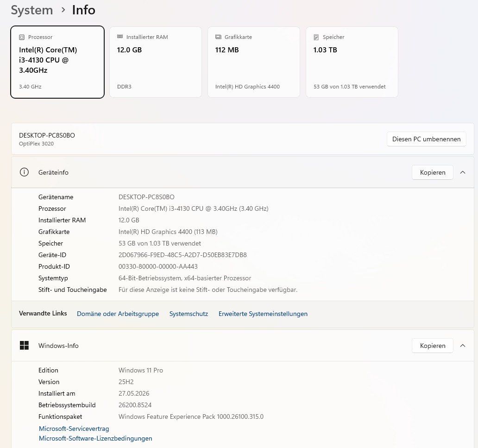The height and width of the screenshot is (448, 478).
Task: Click the Produkt-ID value 00330-80000-00000-AA443
Action: [158, 266]
